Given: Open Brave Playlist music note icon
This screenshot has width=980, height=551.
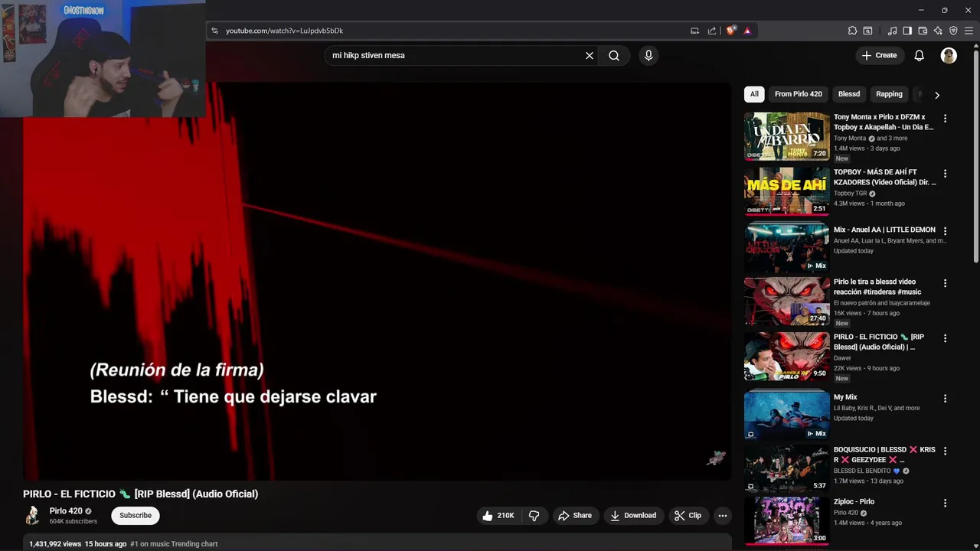Looking at the screenshot, I should click(892, 31).
